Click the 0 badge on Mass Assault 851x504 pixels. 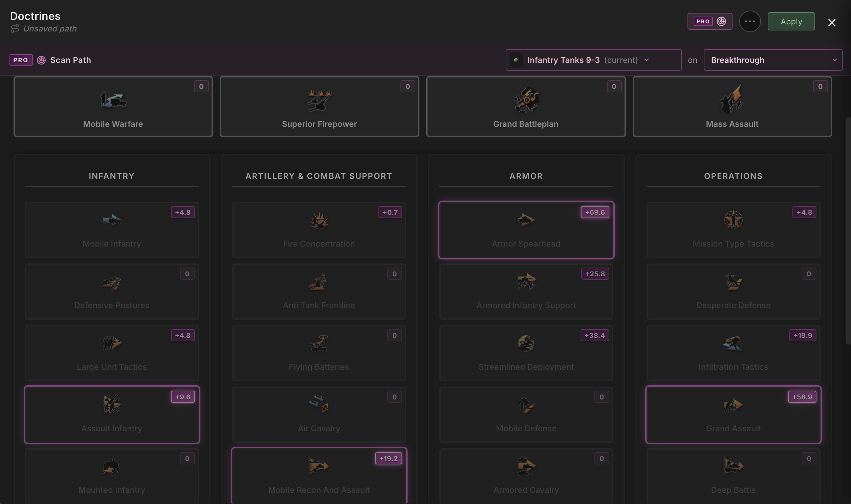pos(820,87)
